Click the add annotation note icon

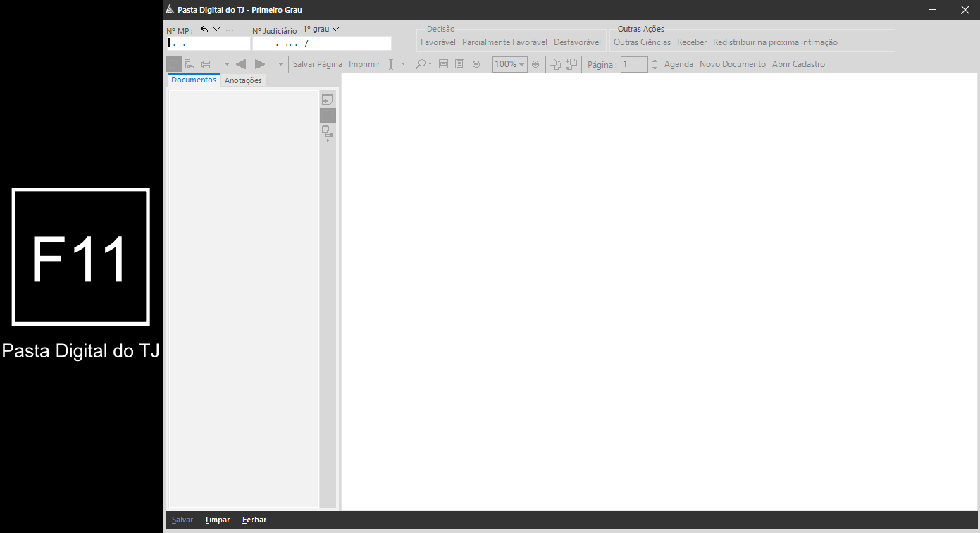(x=327, y=100)
